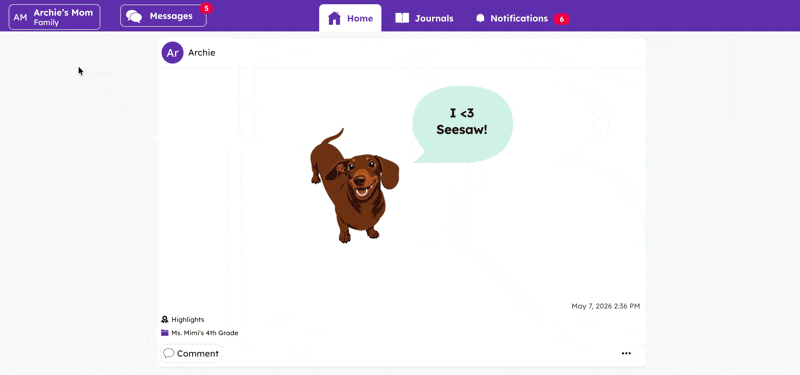Viewport: 800px width, 375px height.
Task: Click the May 7, 2026 2:36 PM timestamp
Action: (606, 306)
